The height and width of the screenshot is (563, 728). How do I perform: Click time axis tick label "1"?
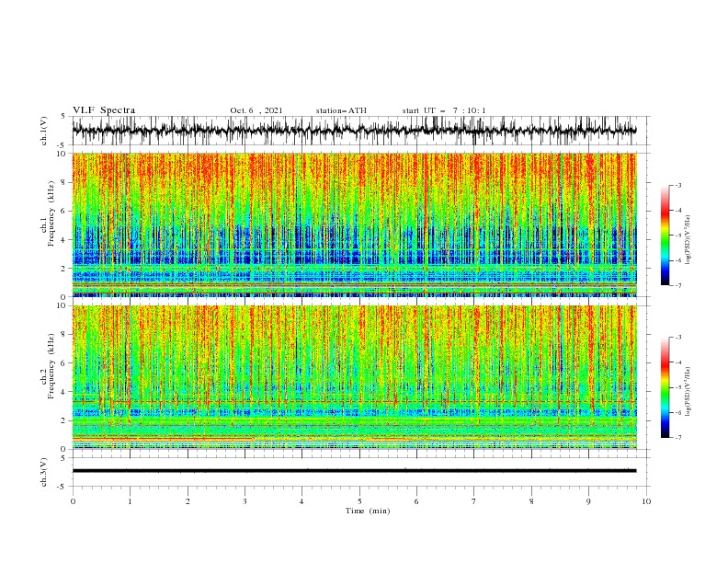tap(130, 501)
